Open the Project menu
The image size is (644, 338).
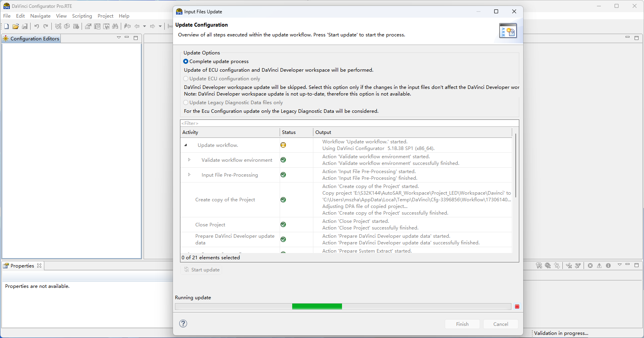point(106,16)
